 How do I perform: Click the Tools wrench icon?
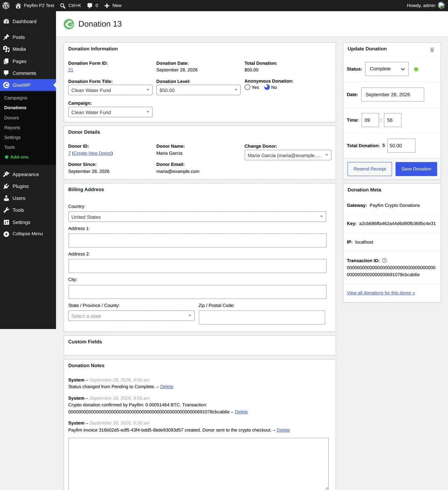click(x=6, y=210)
